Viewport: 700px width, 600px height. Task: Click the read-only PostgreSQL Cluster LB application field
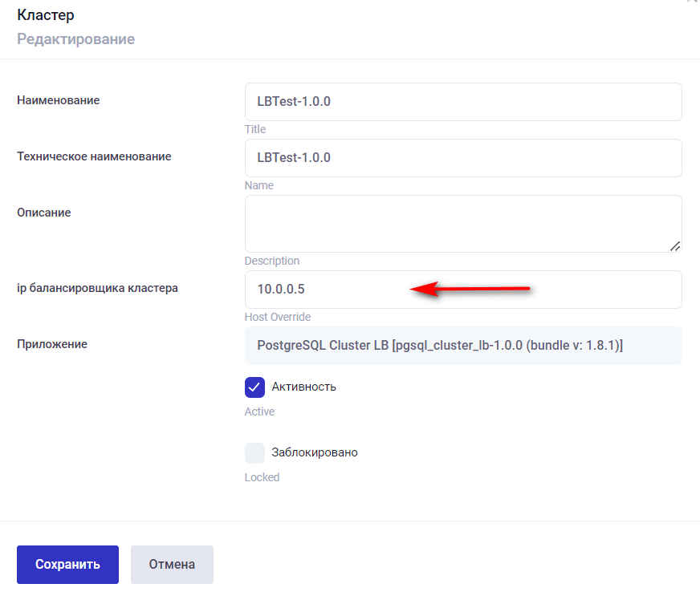point(462,346)
